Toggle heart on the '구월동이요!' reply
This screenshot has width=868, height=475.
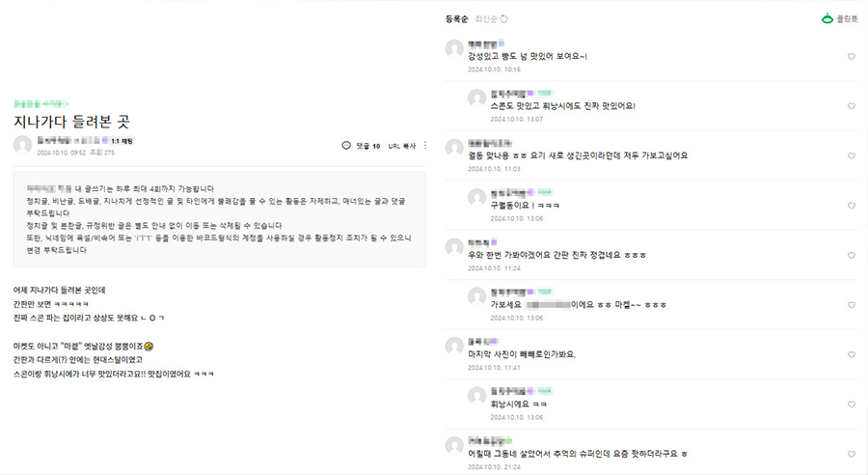pos(852,205)
